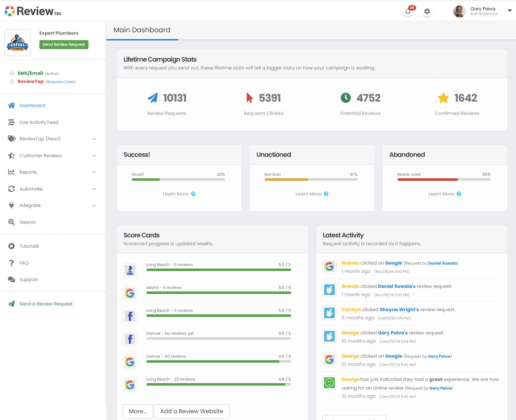The image size is (516, 420).
Task: Click the Send Review Request button
Action: (64, 44)
